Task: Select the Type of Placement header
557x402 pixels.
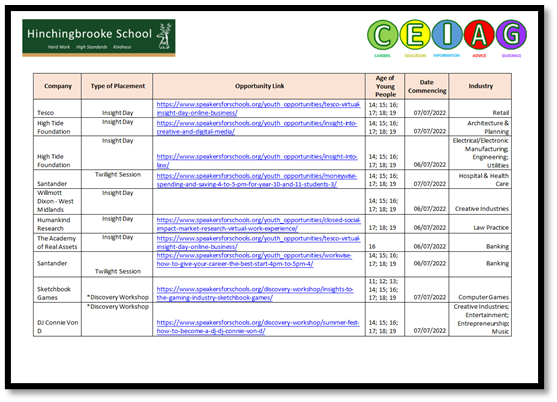Action: [x=117, y=86]
